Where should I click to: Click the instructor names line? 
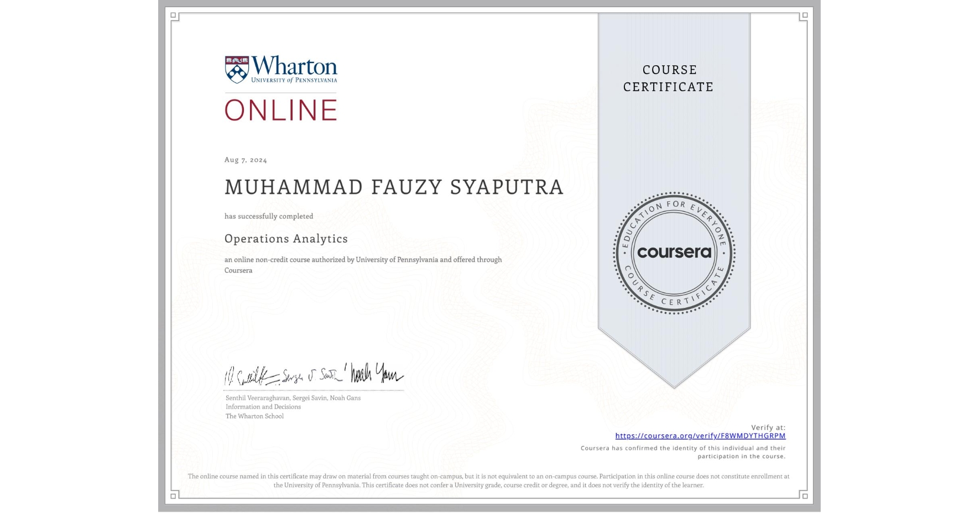point(293,398)
